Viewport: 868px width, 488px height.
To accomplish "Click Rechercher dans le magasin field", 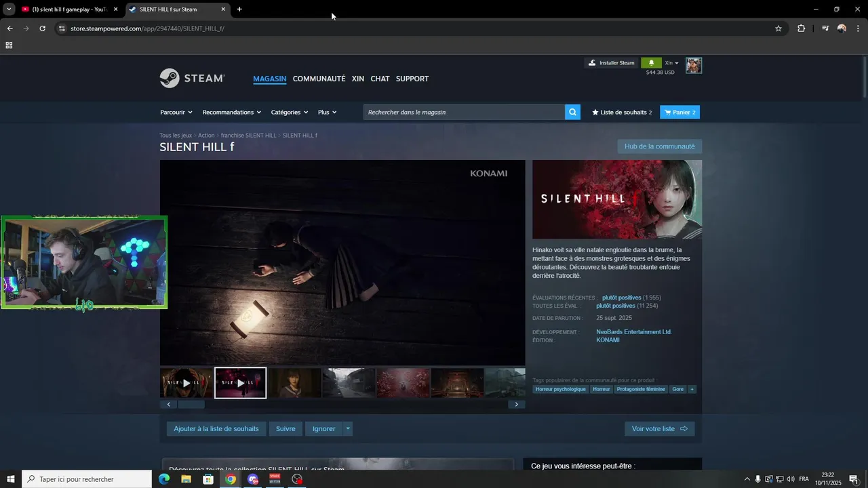I will (x=465, y=113).
